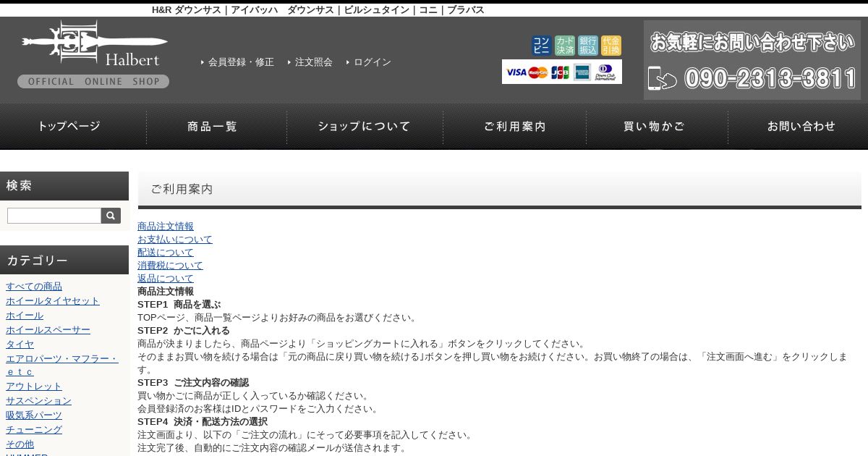This screenshot has width=868, height=456.
Task: Open その他 category link
Action: (20, 444)
